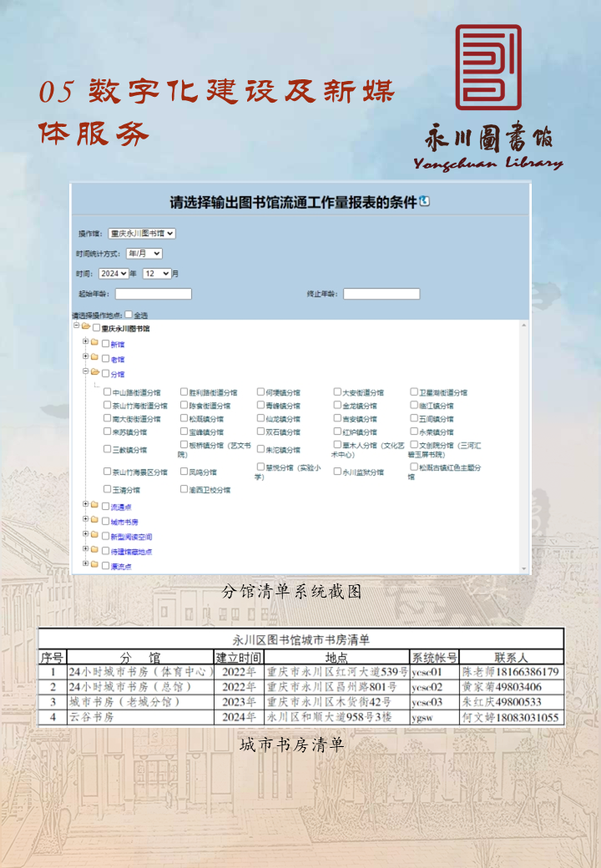601x868 pixels.
Task: Click the open folder icon next to 分馆
Action: pos(95,372)
